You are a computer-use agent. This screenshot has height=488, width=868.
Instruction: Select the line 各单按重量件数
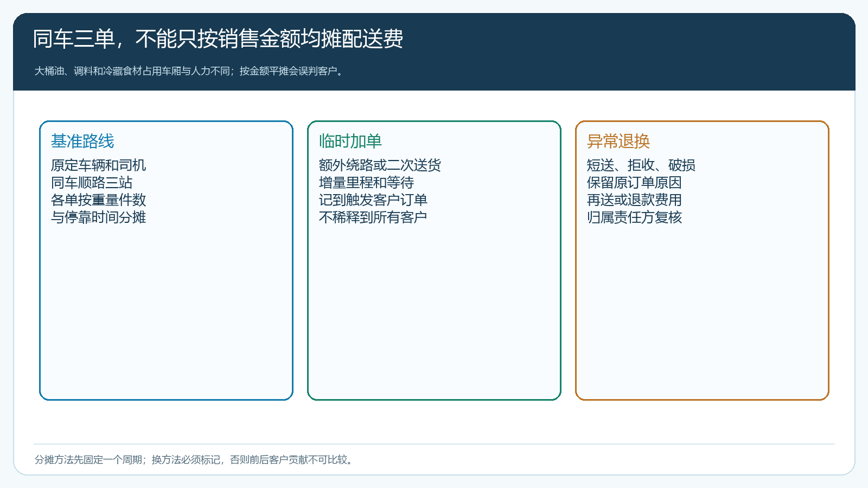click(98, 200)
